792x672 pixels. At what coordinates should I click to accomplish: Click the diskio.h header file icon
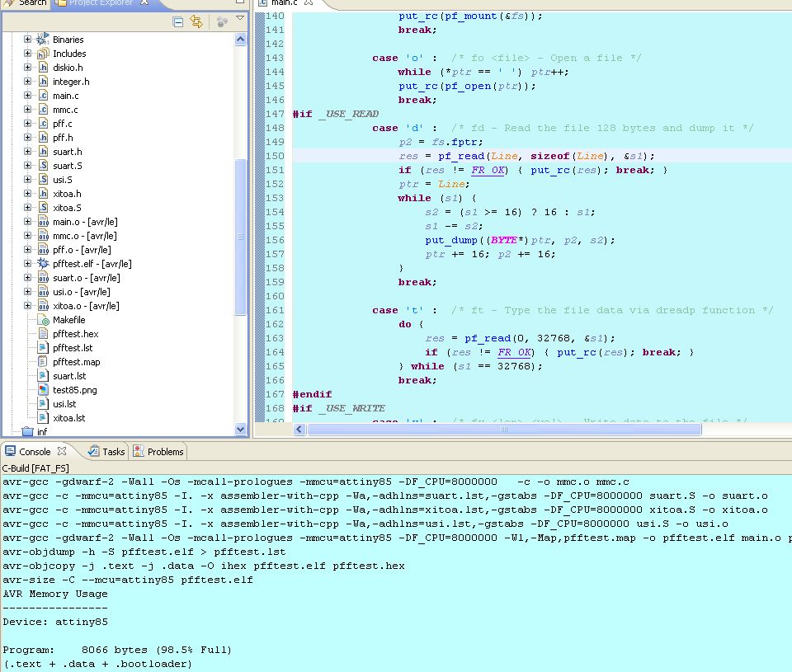(x=44, y=67)
